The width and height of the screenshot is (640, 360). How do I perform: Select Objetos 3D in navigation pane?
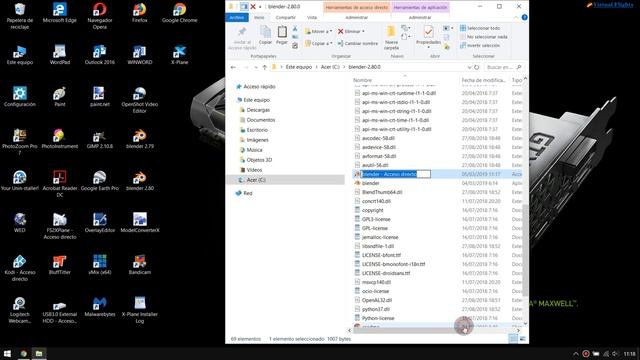tap(259, 160)
